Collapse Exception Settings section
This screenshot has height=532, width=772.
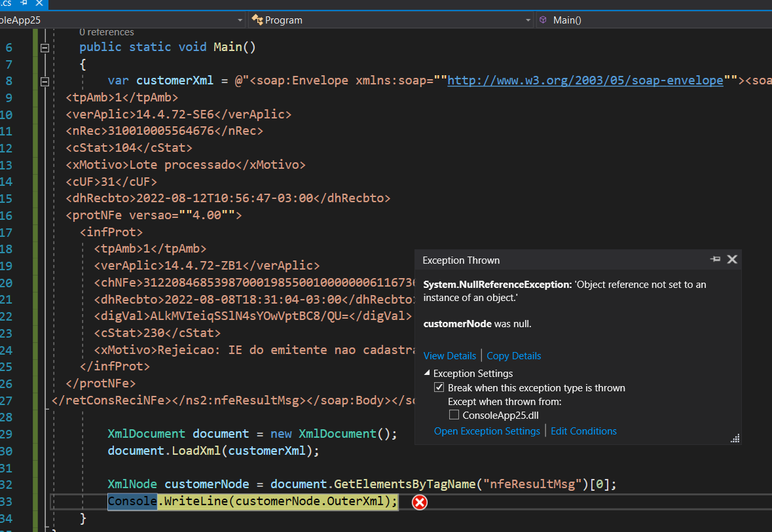click(x=427, y=373)
